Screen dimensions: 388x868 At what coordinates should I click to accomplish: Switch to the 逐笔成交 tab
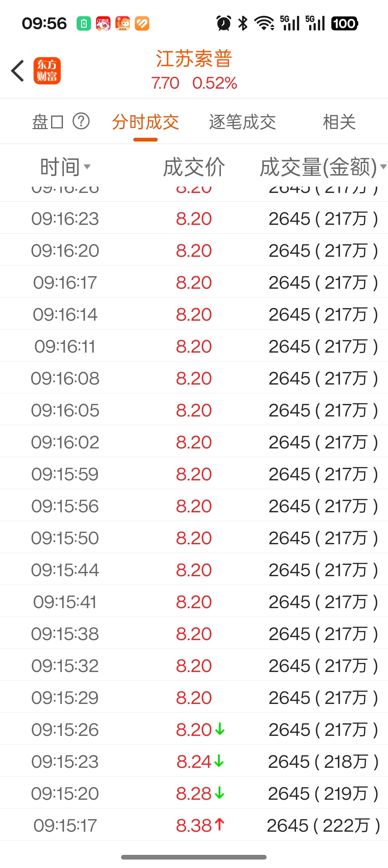[x=243, y=121]
